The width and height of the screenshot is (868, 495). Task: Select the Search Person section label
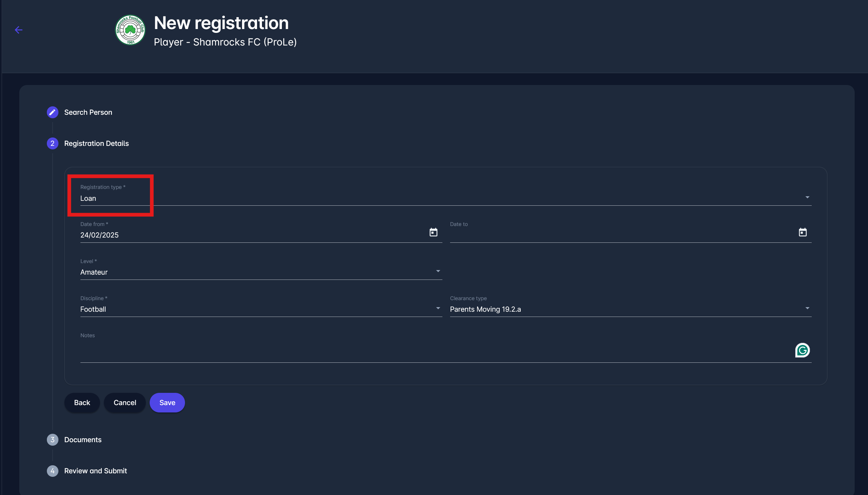pyautogui.click(x=88, y=112)
